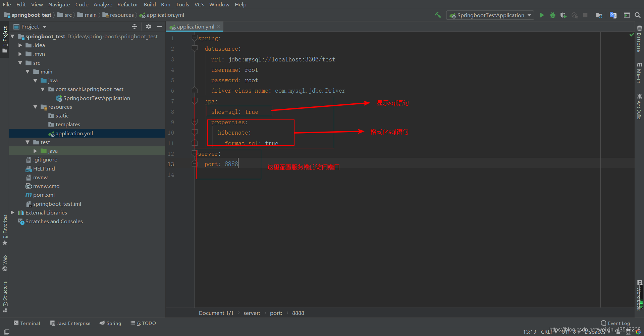The height and width of the screenshot is (336, 644).
Task: Click the Search Everywhere magnifier icon
Action: tap(638, 15)
